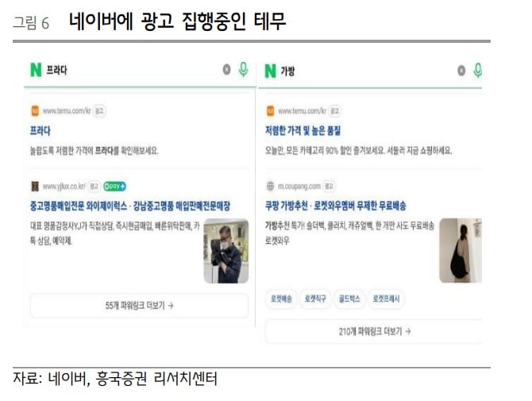The height and width of the screenshot is (401, 532).
Task: Start voice search in the 가방 panel
Action: pos(478,70)
